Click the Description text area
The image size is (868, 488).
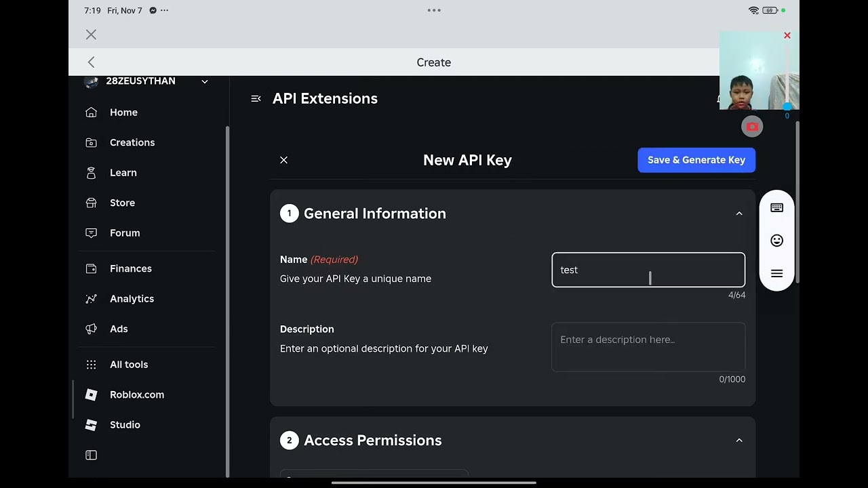[648, 347]
